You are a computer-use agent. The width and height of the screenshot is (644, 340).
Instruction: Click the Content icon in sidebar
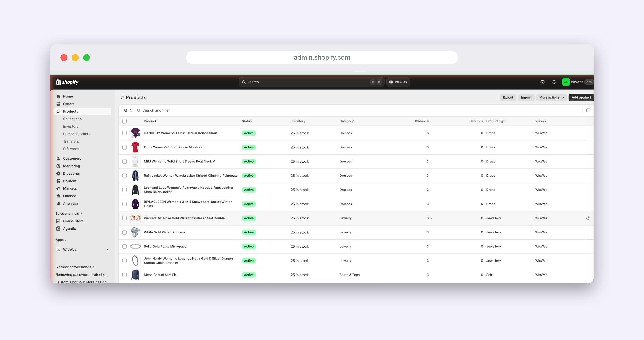[x=58, y=181]
